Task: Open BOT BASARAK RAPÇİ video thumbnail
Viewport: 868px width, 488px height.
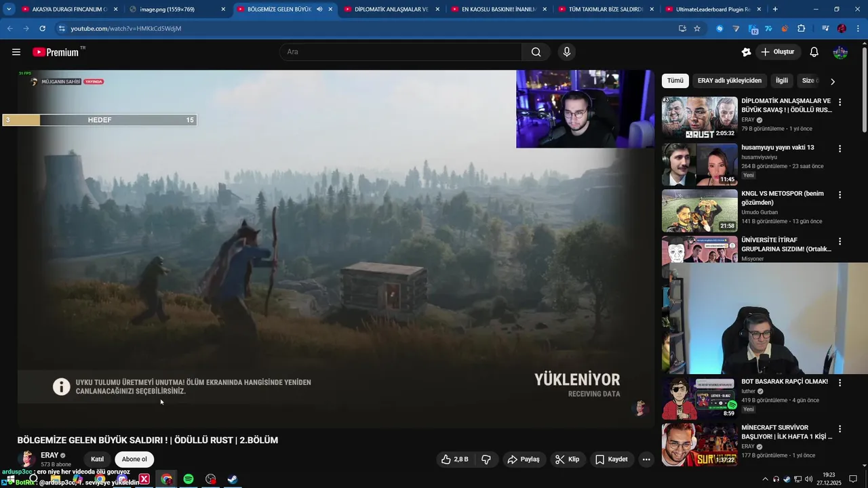Action: 699,399
